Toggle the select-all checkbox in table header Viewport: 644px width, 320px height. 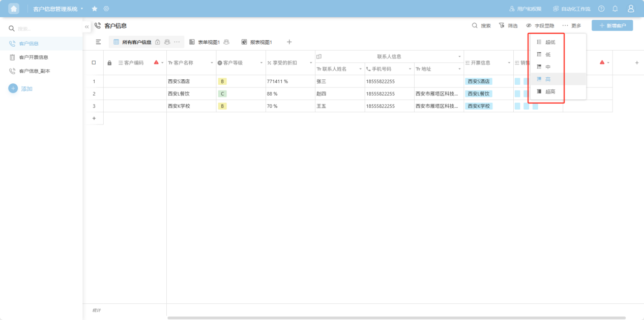click(x=94, y=62)
